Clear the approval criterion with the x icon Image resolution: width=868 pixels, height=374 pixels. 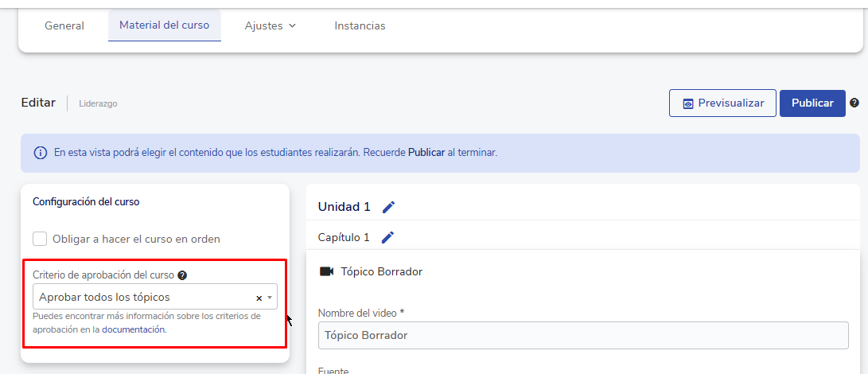coord(259,298)
